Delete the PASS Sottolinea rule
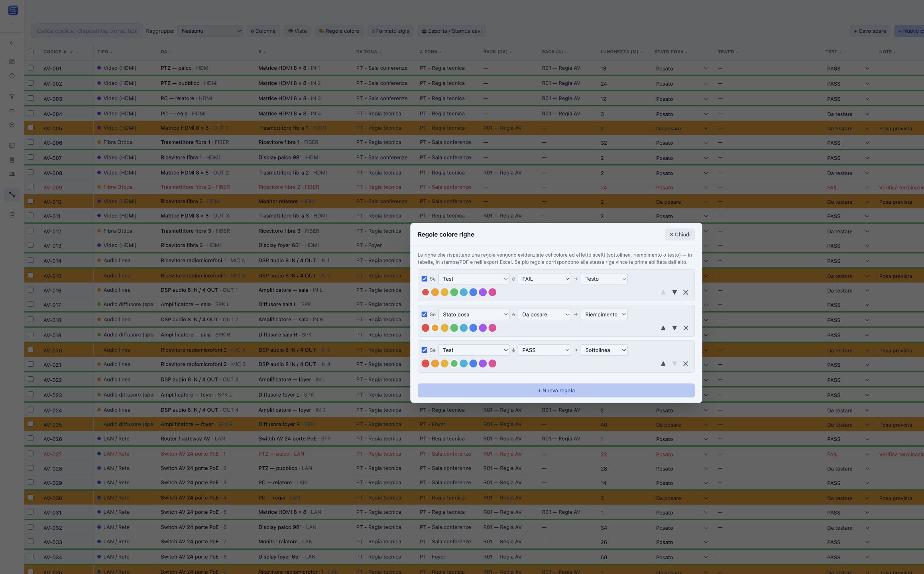 tap(686, 364)
